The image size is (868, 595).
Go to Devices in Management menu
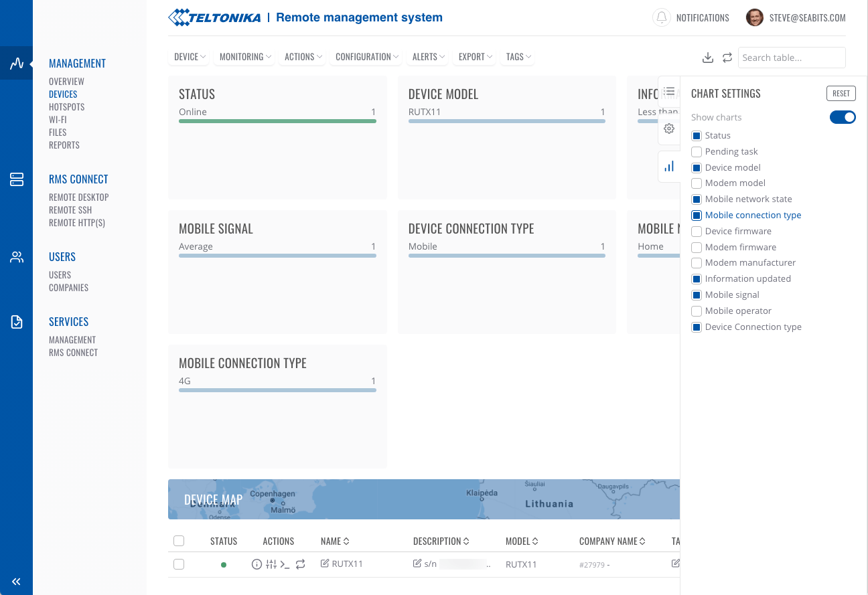pos(63,94)
